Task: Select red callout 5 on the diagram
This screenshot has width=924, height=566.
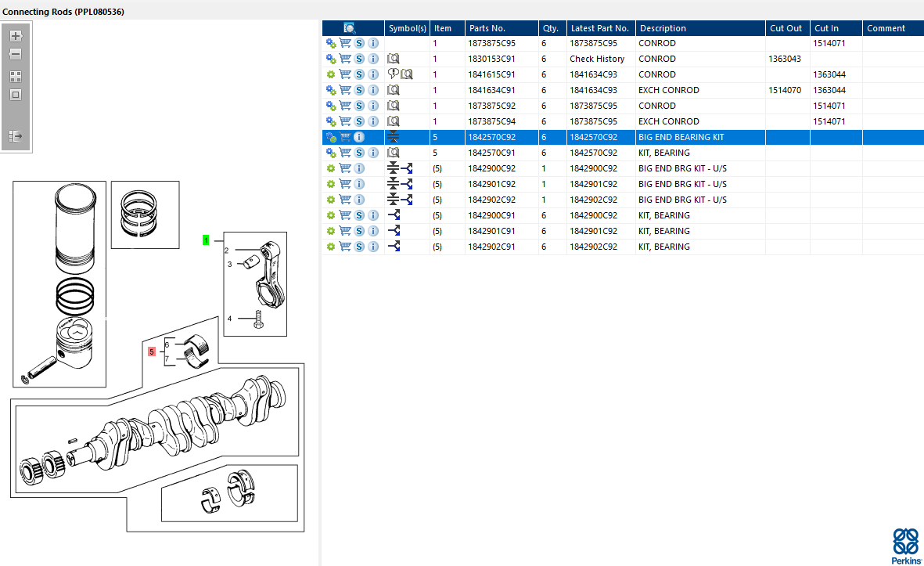Action: click(152, 351)
